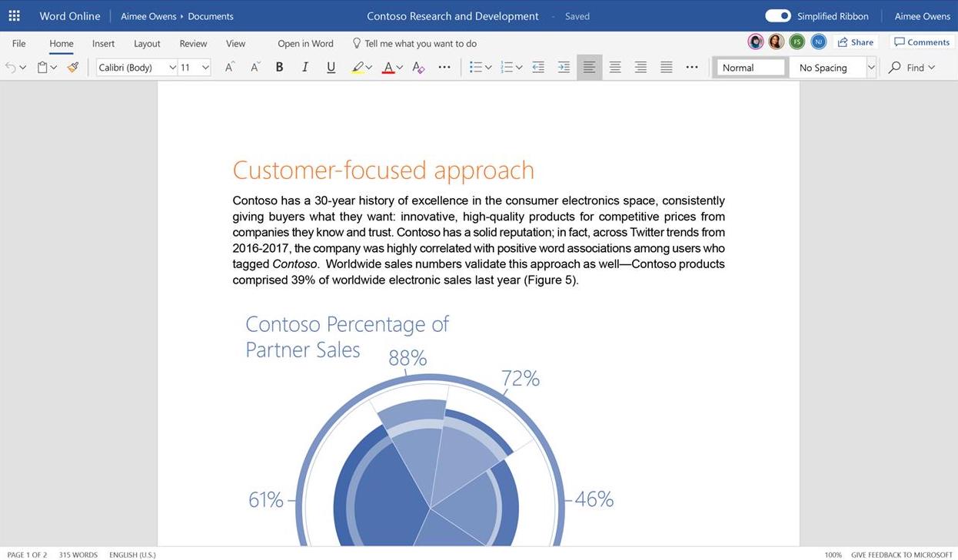Screen dimensions: 958x560
Task: Decrease the paragraph indent
Action: [x=538, y=68]
